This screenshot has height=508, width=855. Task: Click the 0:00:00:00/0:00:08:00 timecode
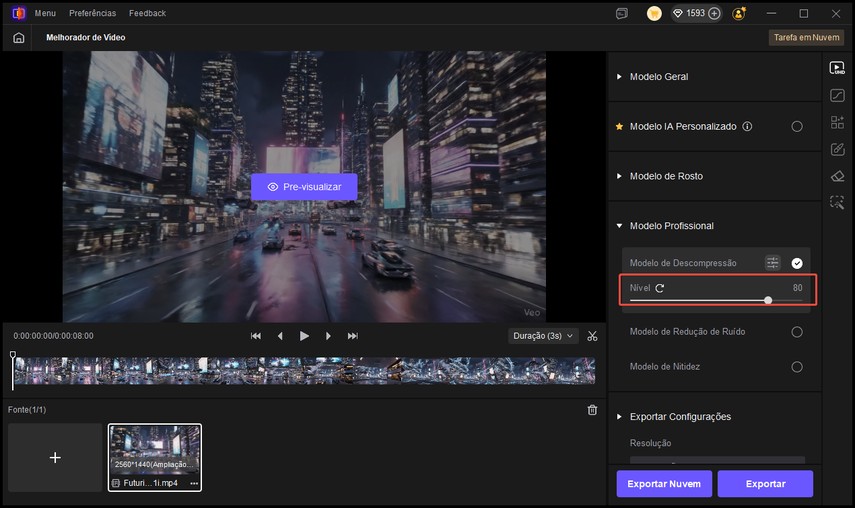53,336
